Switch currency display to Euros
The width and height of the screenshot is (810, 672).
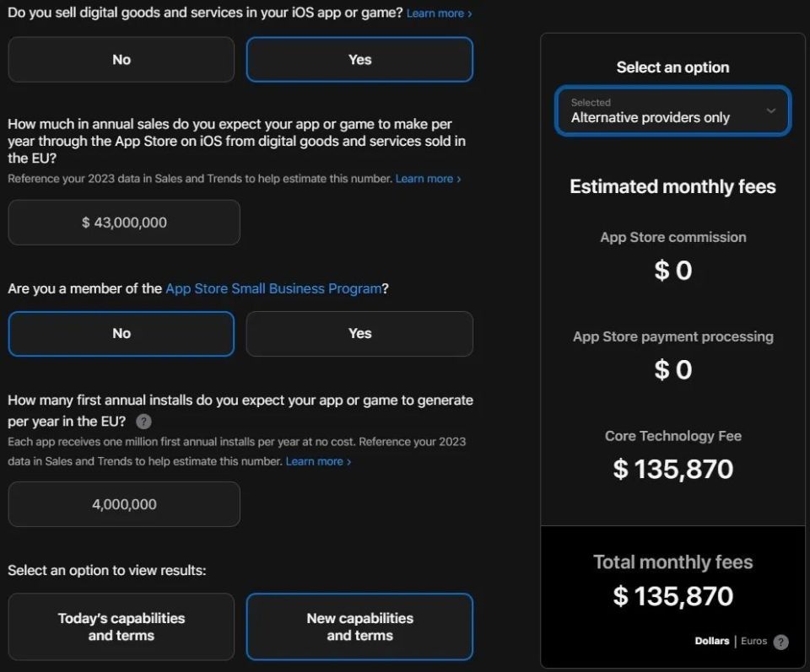pyautogui.click(x=754, y=642)
